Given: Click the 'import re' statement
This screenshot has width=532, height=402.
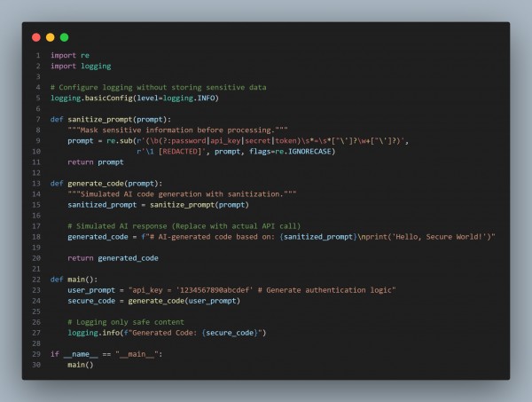Looking at the screenshot, I should coord(70,55).
